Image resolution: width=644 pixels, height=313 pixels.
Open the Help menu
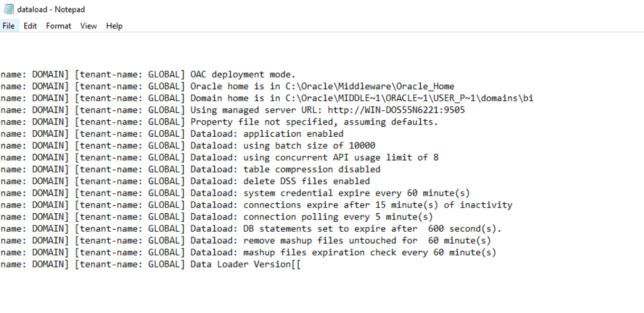(x=114, y=26)
